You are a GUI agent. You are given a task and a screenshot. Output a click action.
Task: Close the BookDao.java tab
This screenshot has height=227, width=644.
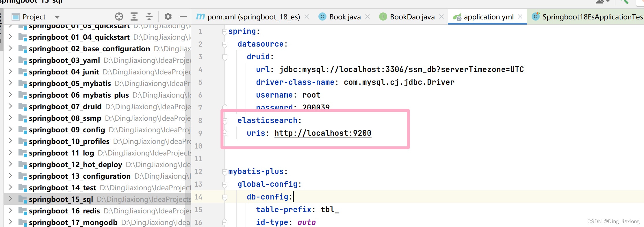point(441,17)
